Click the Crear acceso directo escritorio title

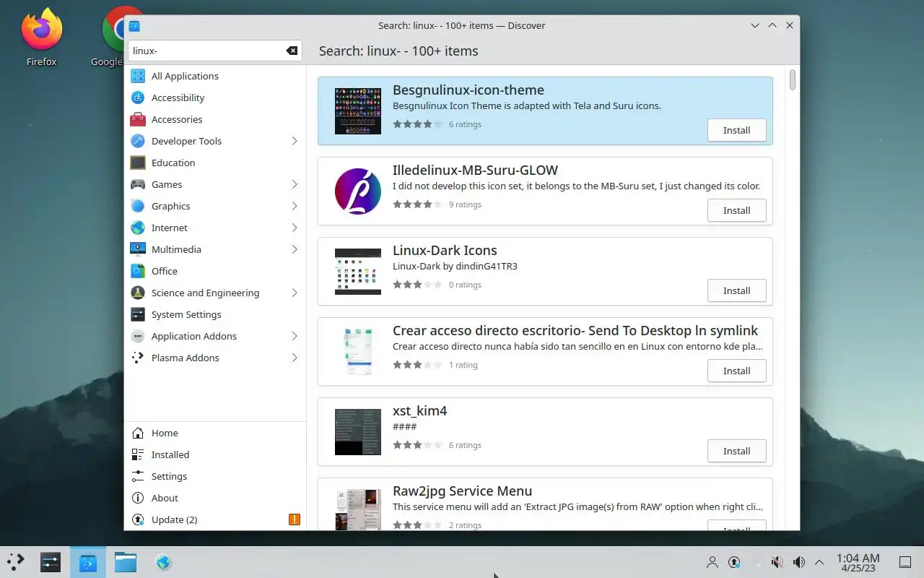point(575,330)
